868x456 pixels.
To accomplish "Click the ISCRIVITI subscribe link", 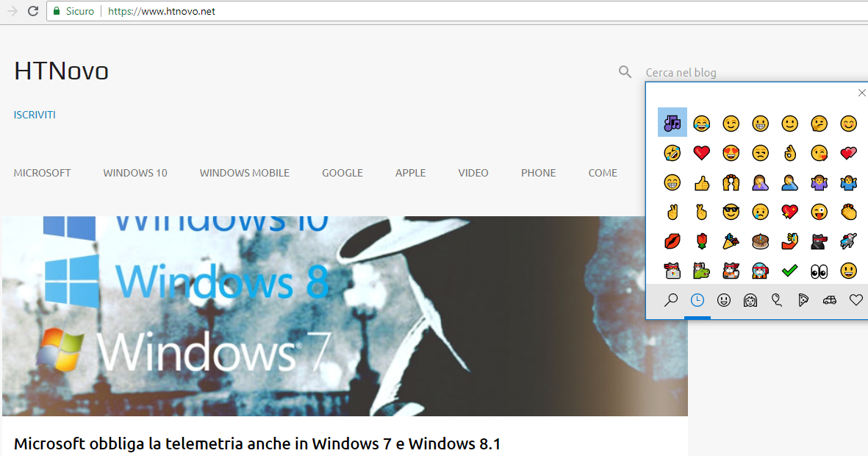I will click(35, 115).
